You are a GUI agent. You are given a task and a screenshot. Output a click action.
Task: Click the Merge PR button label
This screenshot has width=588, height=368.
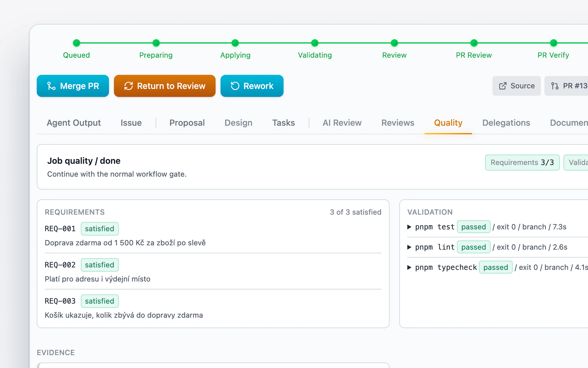click(80, 86)
